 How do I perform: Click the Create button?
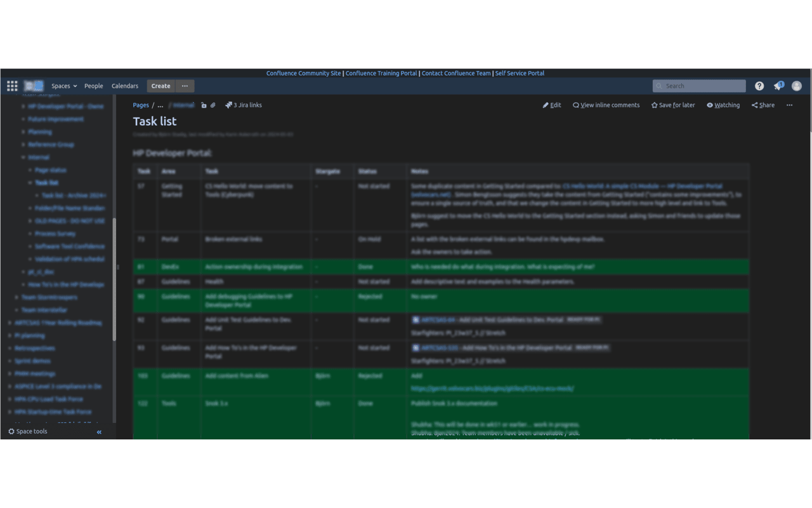pyautogui.click(x=160, y=86)
